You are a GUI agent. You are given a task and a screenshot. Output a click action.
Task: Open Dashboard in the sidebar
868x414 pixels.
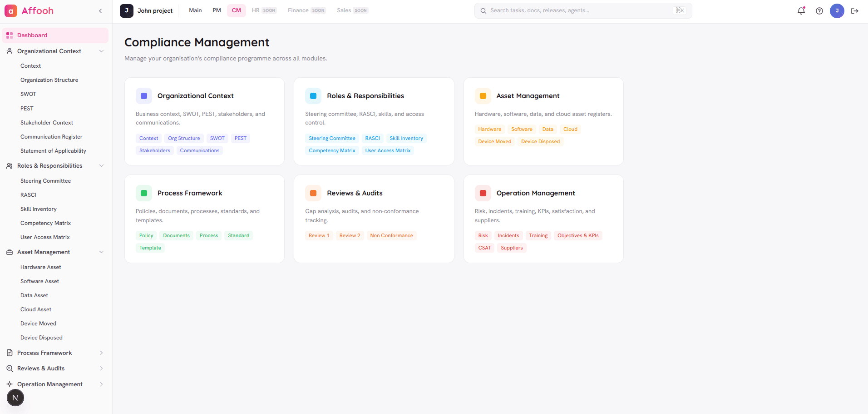(x=55, y=35)
